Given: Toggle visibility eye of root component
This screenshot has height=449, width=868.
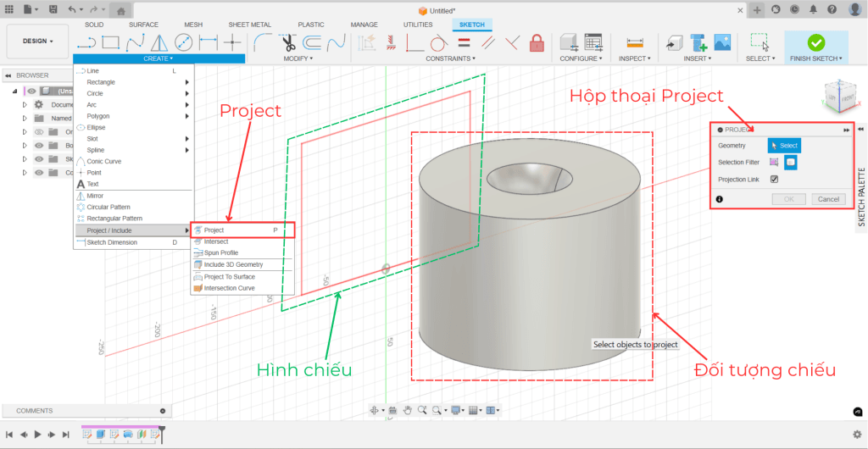Looking at the screenshot, I should (x=31, y=91).
